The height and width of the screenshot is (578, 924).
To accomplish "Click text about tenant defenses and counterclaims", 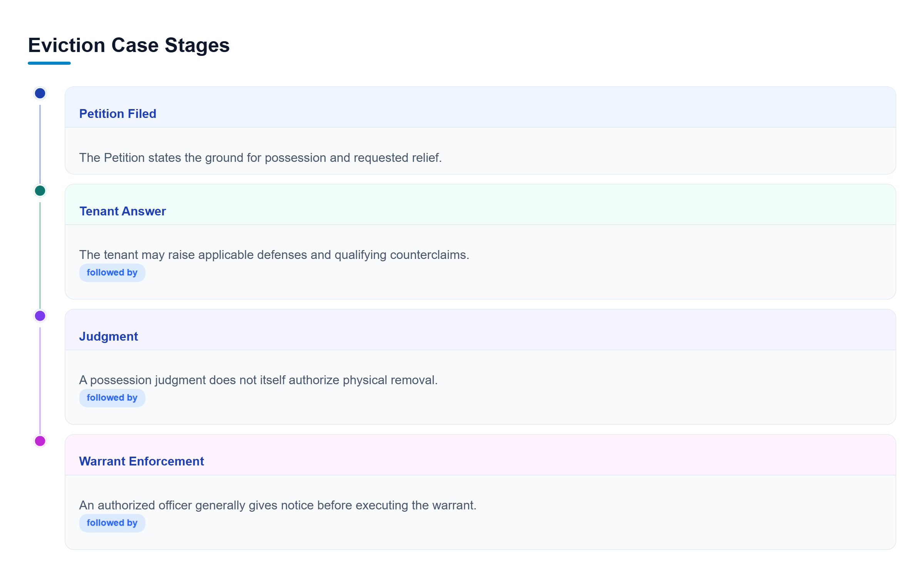I will click(x=274, y=255).
